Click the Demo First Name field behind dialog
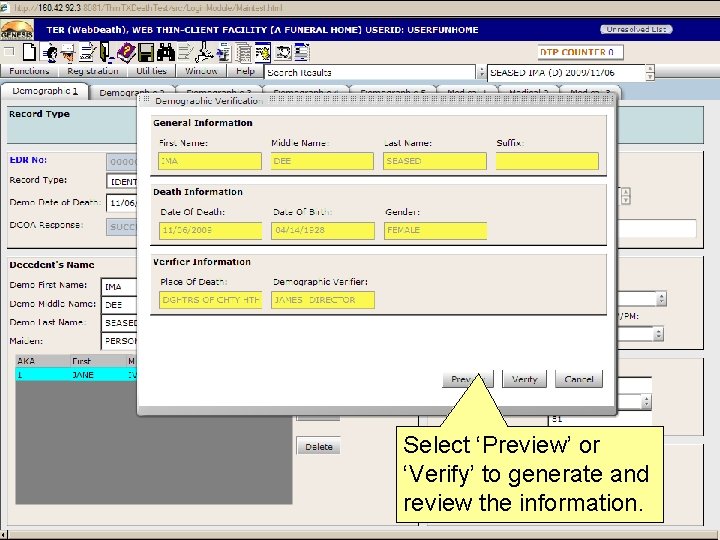 click(x=119, y=287)
